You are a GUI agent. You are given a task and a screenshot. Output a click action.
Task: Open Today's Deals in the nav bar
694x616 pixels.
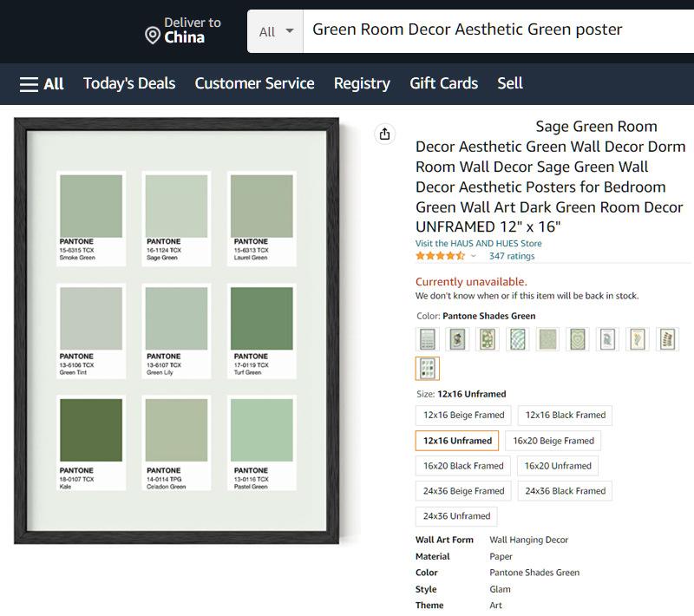129,83
